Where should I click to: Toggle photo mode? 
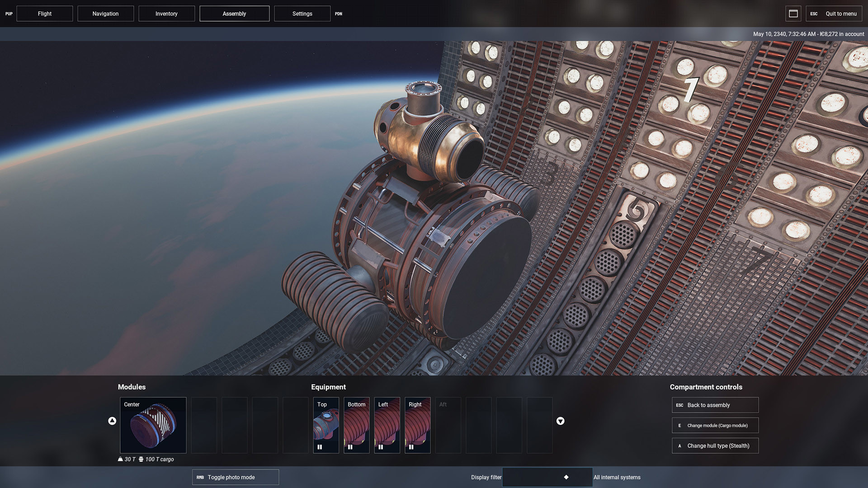[235, 477]
